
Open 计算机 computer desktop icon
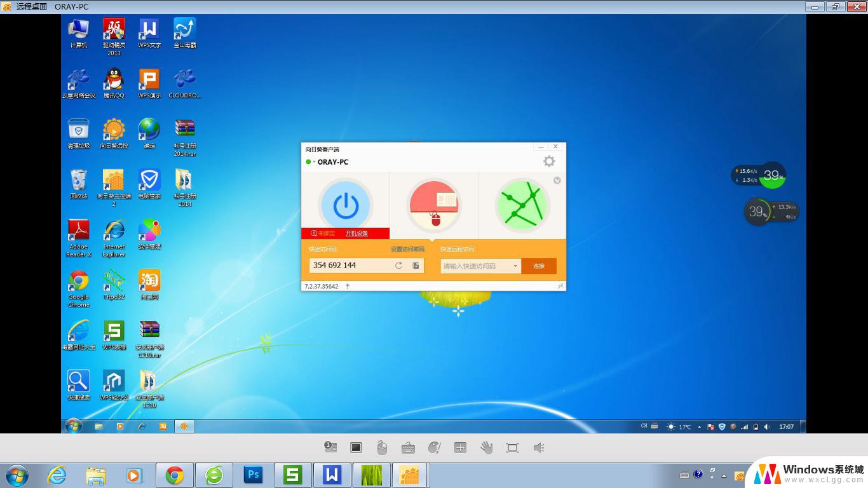point(79,33)
